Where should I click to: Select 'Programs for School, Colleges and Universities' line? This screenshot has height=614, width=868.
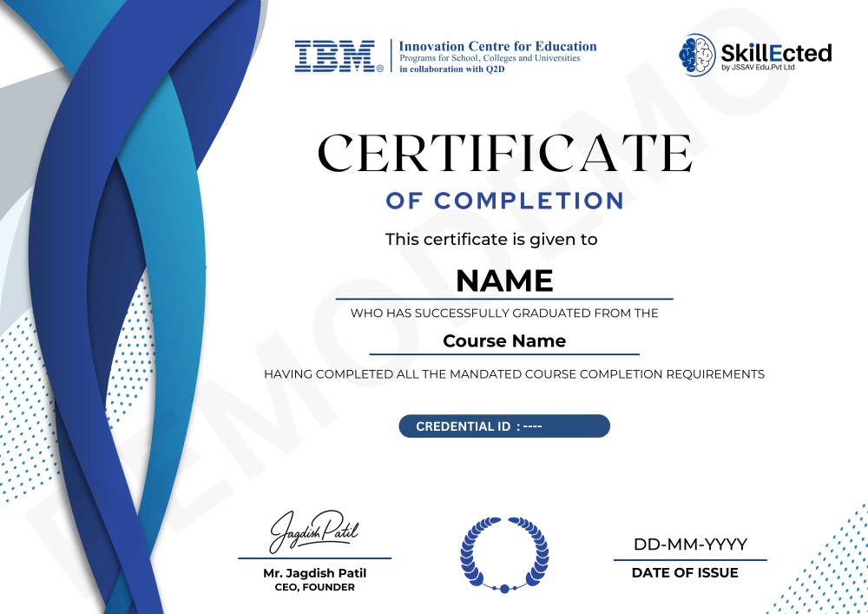coord(490,58)
